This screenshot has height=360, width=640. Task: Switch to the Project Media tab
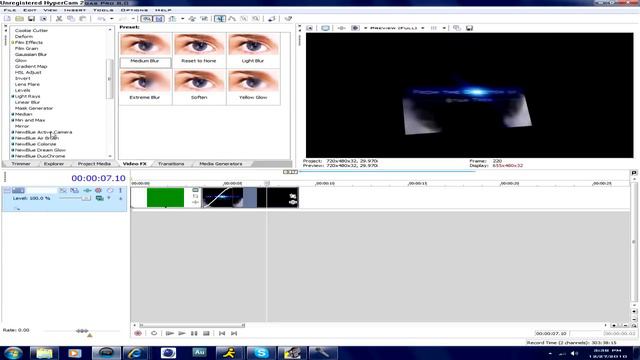[x=94, y=164]
